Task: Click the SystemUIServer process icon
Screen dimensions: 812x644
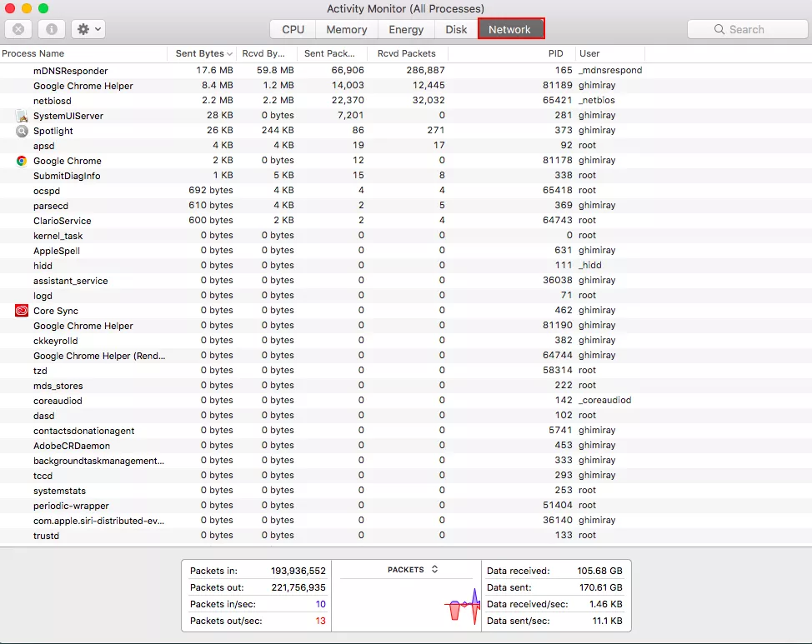Action: [x=22, y=116]
